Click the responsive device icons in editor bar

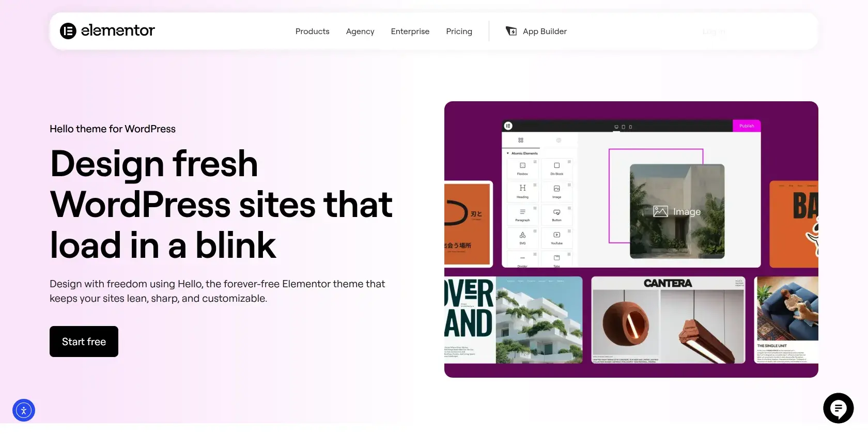pyautogui.click(x=623, y=127)
